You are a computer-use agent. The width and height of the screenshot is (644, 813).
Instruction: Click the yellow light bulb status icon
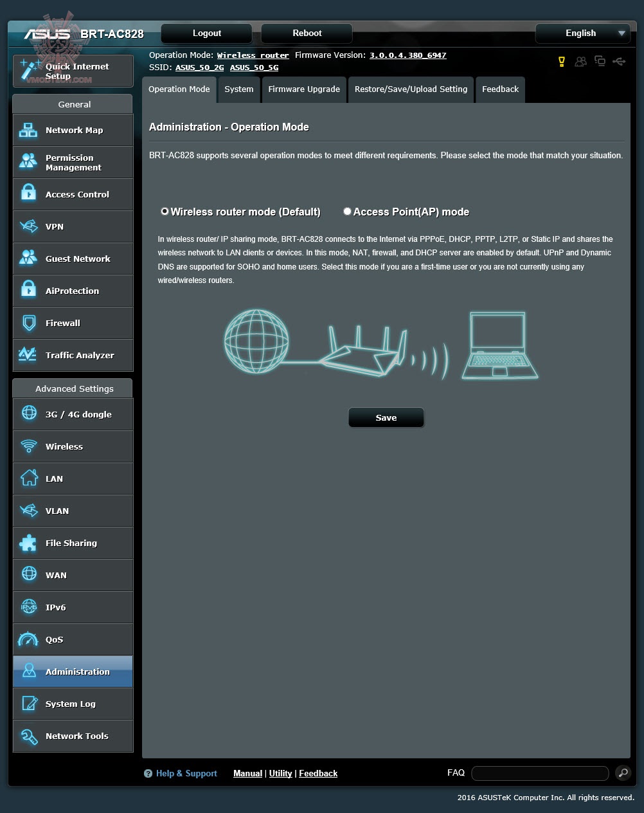coord(561,62)
